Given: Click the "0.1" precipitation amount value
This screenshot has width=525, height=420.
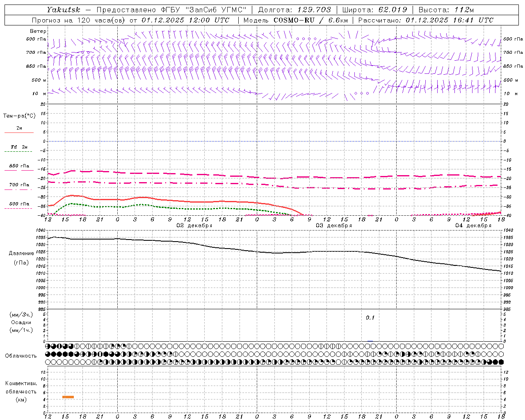Looking at the screenshot, I should 370,318.
